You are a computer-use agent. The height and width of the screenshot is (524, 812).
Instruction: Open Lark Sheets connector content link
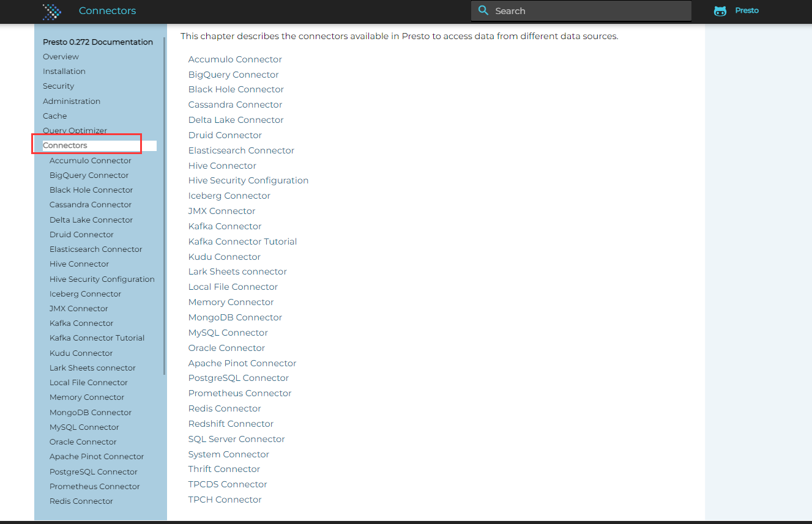click(x=237, y=271)
